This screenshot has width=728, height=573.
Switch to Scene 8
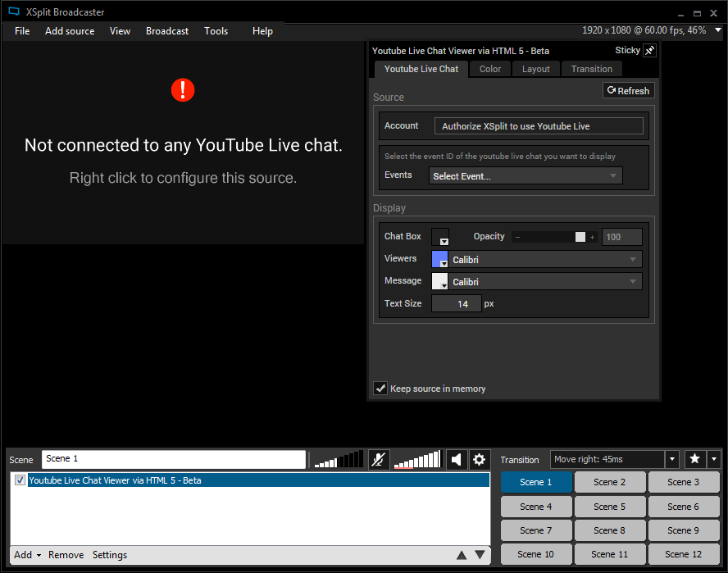click(610, 530)
